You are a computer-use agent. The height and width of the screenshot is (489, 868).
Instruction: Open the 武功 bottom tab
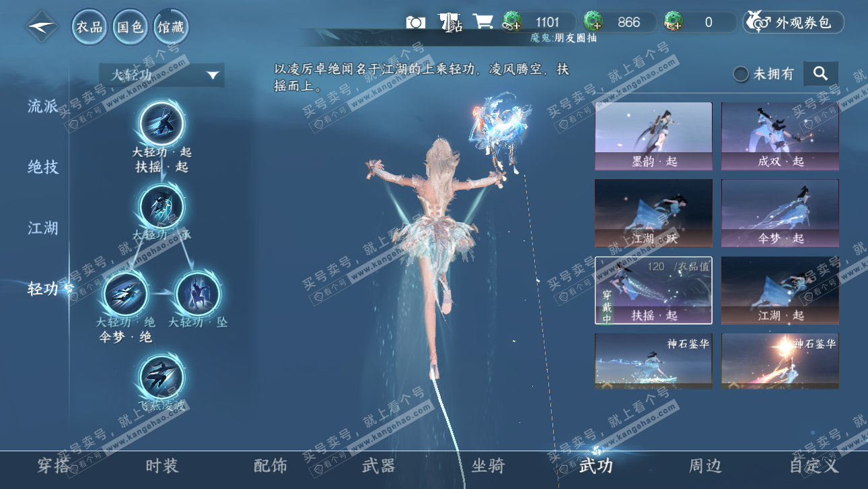click(596, 465)
